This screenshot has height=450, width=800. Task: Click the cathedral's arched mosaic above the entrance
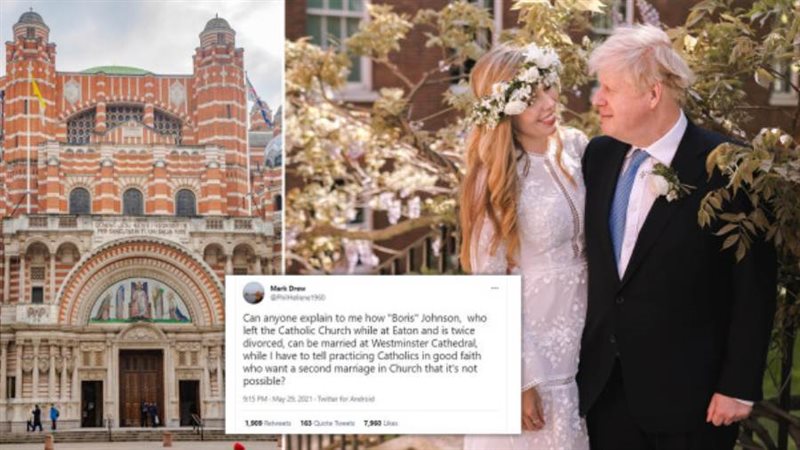(140, 301)
